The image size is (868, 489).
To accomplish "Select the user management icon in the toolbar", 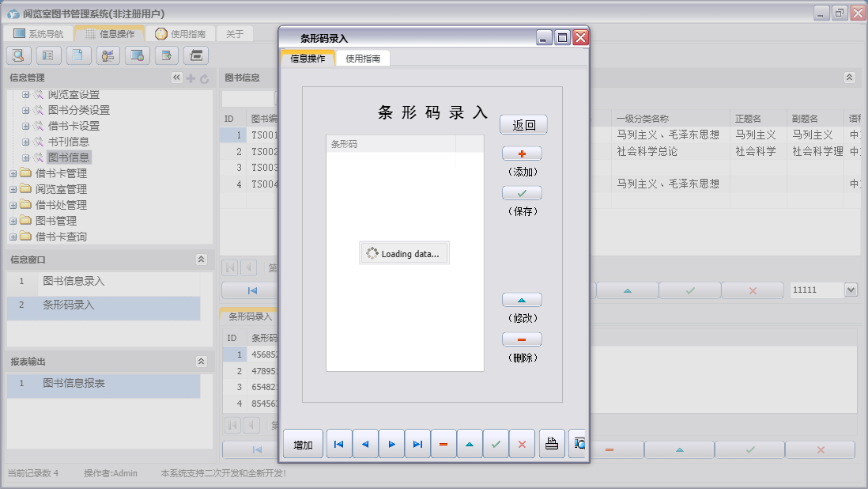I will click(108, 55).
